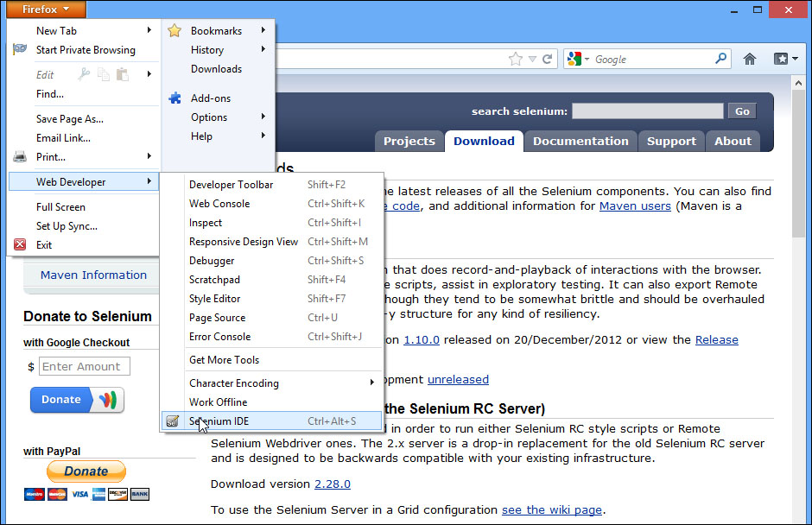Screen dimensions: 812x525
Task: Toggle Work Offline mode
Action: pos(218,402)
